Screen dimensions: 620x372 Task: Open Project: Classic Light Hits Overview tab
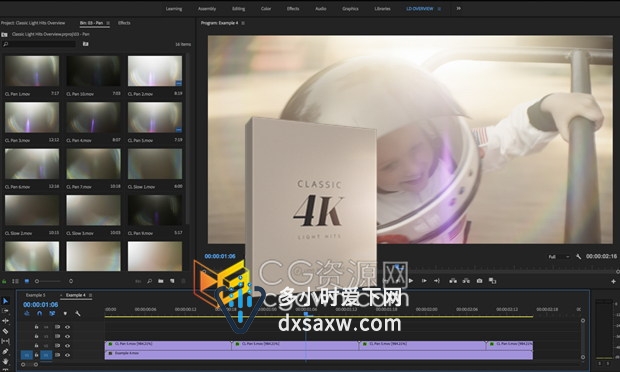(33, 23)
